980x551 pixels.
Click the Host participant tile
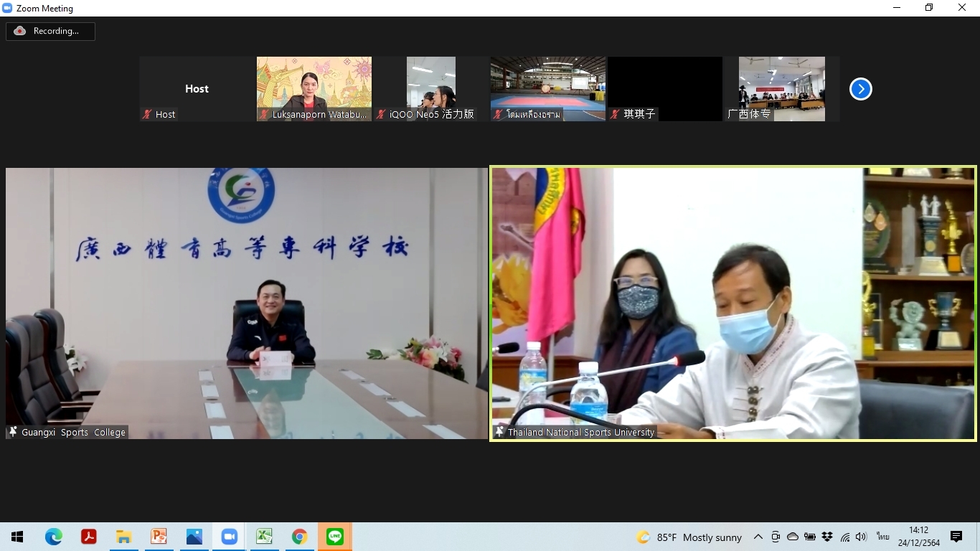point(197,88)
